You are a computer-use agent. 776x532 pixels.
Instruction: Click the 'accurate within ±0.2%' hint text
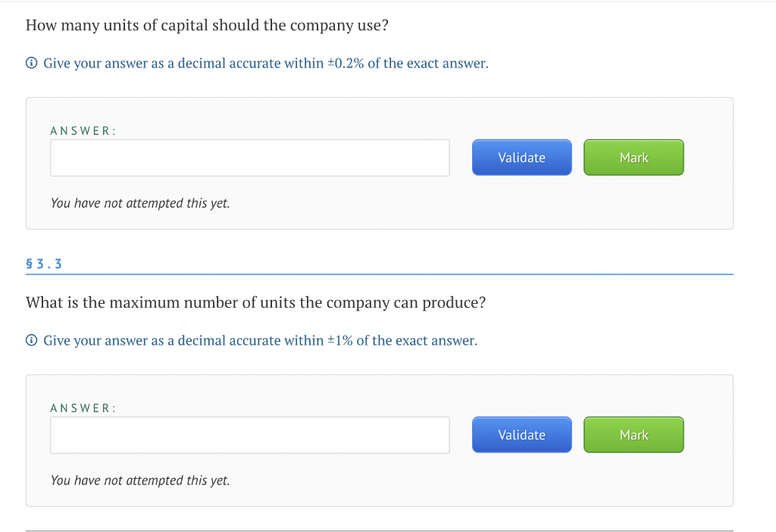[x=265, y=64]
